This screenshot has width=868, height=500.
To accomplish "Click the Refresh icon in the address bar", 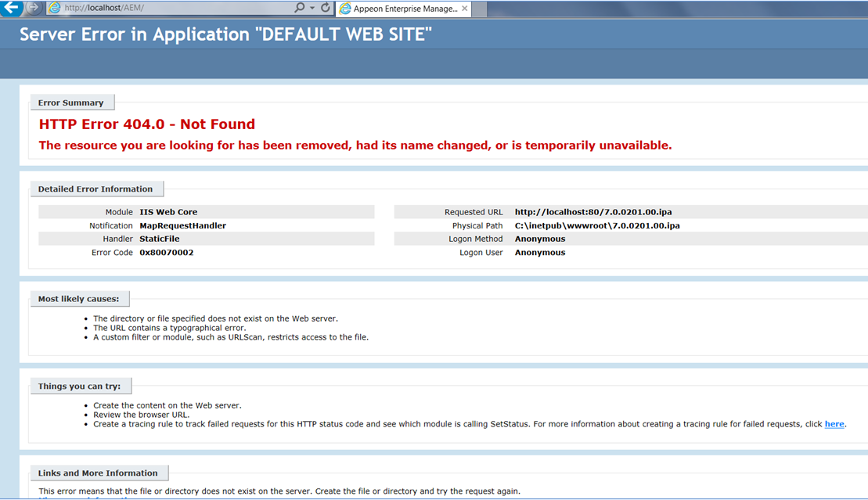I will (x=326, y=8).
